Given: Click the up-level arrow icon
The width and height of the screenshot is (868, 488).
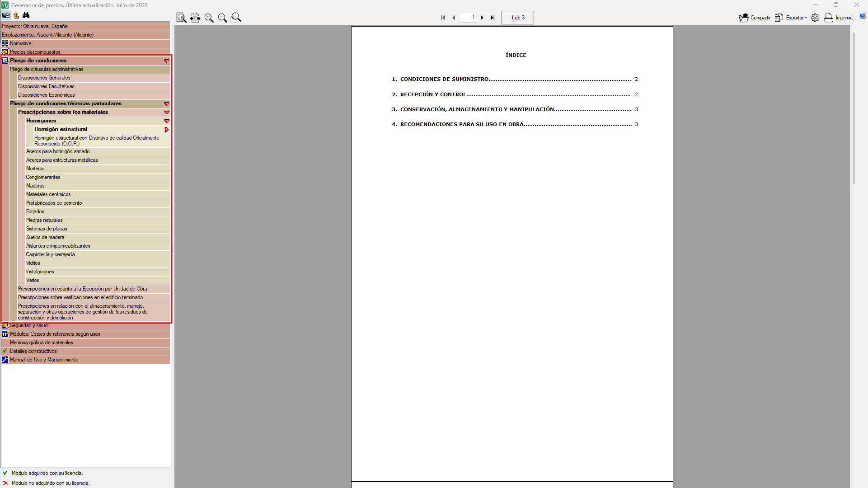Looking at the screenshot, I should click(x=16, y=15).
